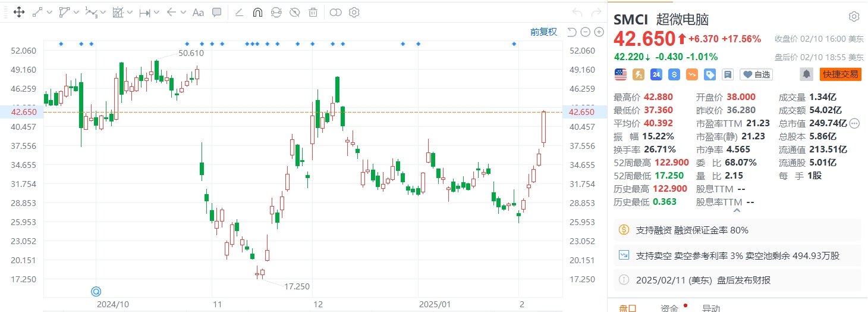Toggle the overlapping circles compare icon

click(336, 12)
